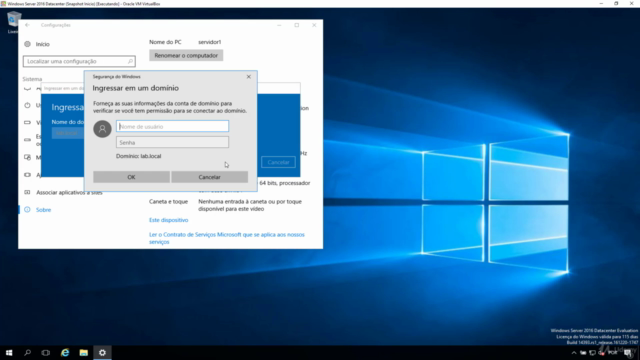The height and width of the screenshot is (360, 640).
Task: Click the Caneta e toque label
Action: (169, 202)
